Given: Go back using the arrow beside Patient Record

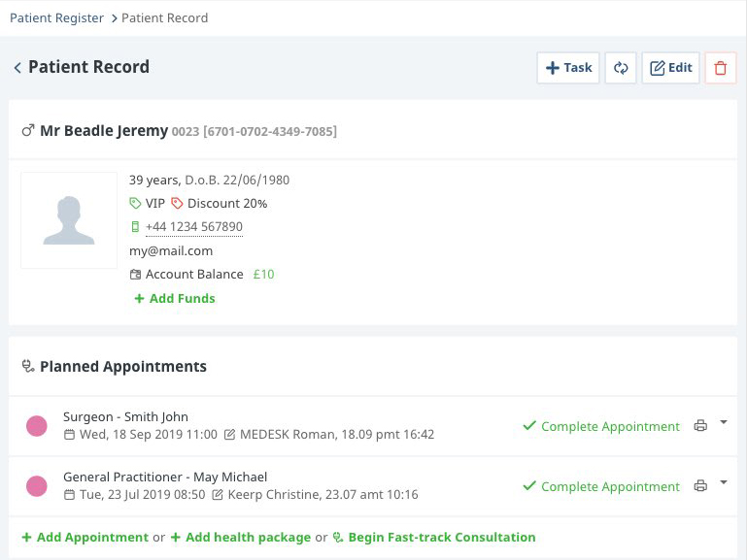Looking at the screenshot, I should (17, 68).
